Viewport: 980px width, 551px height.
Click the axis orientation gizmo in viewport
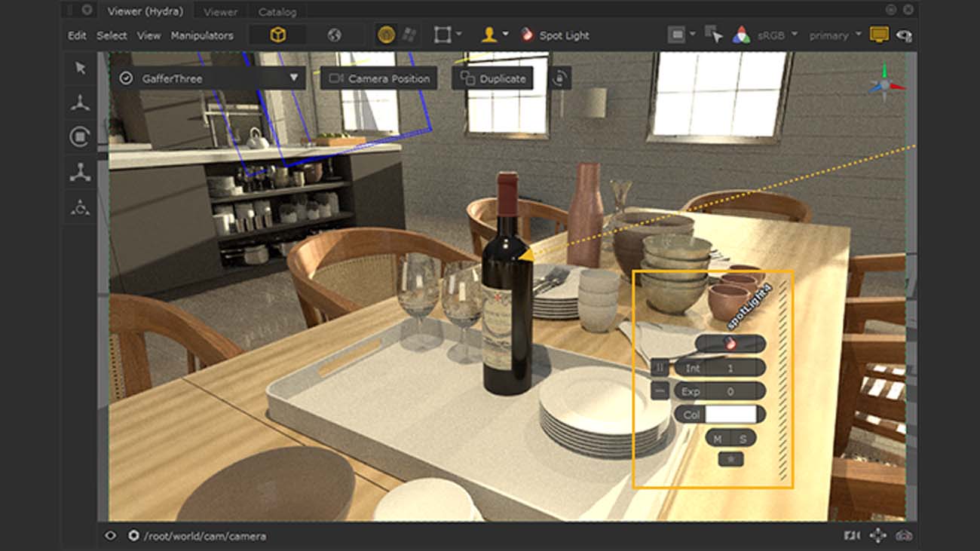(883, 84)
